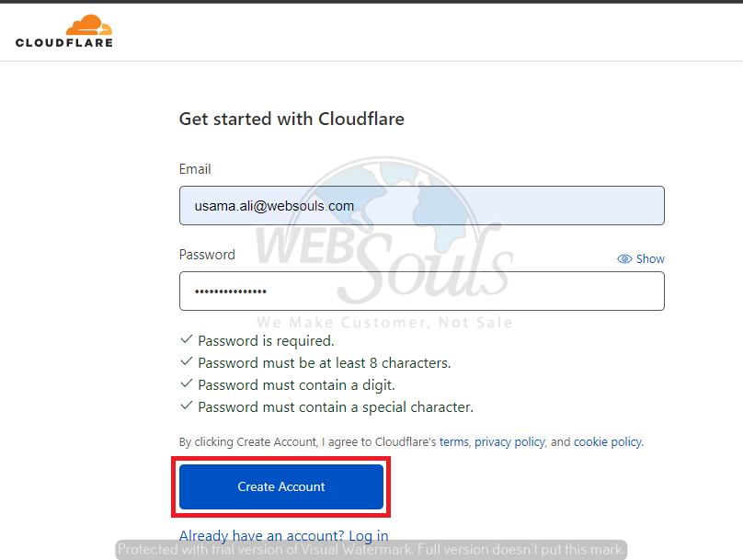The width and height of the screenshot is (743, 560).
Task: Click checkmark beside must contain a digit
Action: click(187, 383)
